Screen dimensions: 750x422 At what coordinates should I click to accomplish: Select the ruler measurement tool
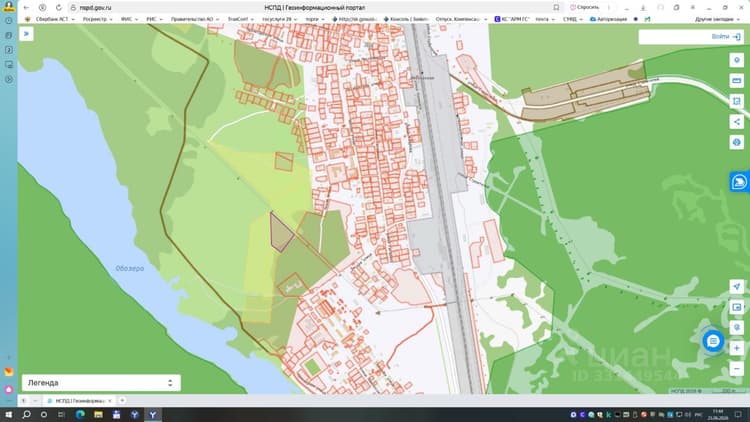[x=737, y=80]
